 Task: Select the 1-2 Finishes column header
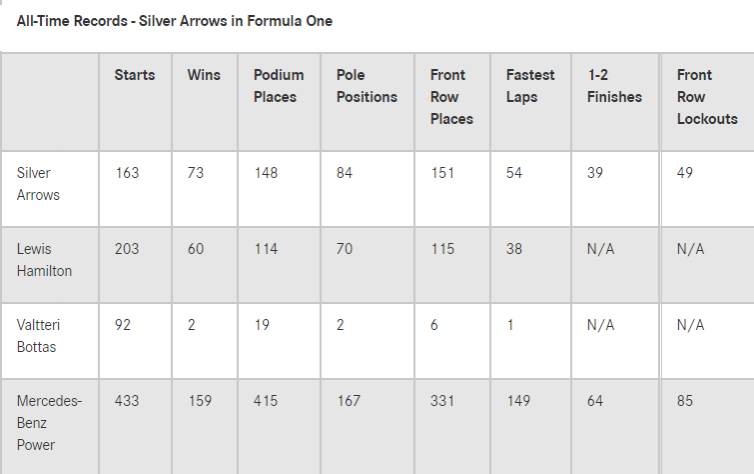pyautogui.click(x=614, y=86)
